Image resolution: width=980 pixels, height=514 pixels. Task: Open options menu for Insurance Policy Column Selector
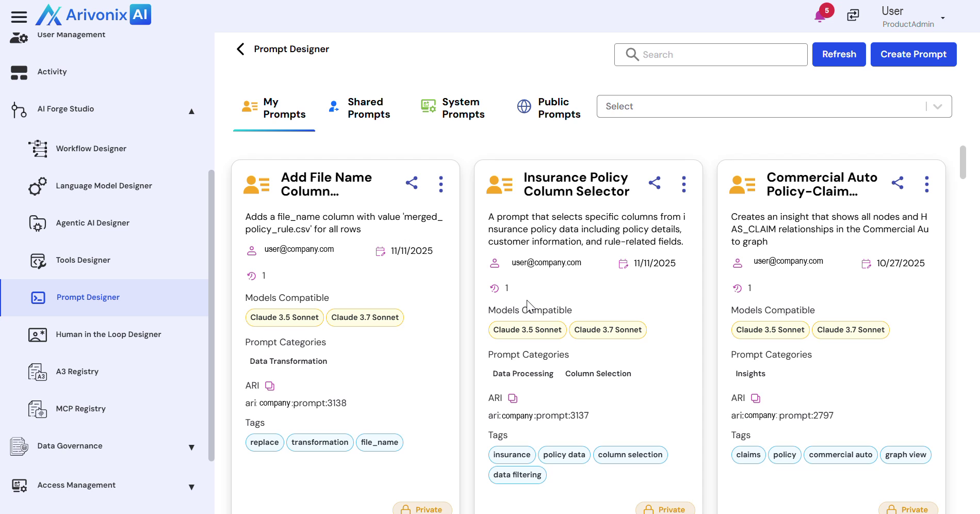(x=684, y=184)
